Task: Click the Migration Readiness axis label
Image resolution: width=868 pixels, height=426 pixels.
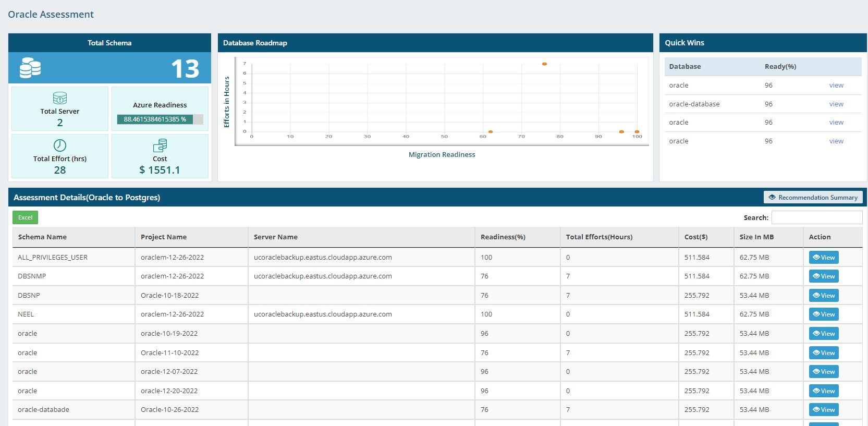Action: [442, 155]
